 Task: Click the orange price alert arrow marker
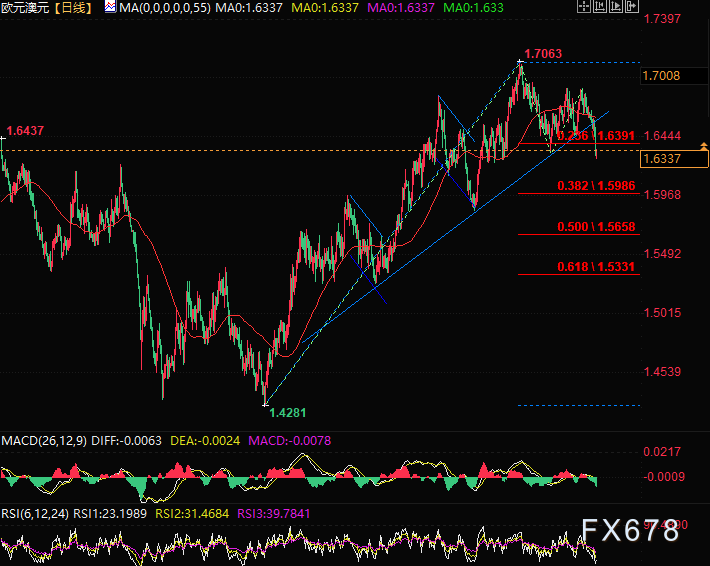(704, 146)
